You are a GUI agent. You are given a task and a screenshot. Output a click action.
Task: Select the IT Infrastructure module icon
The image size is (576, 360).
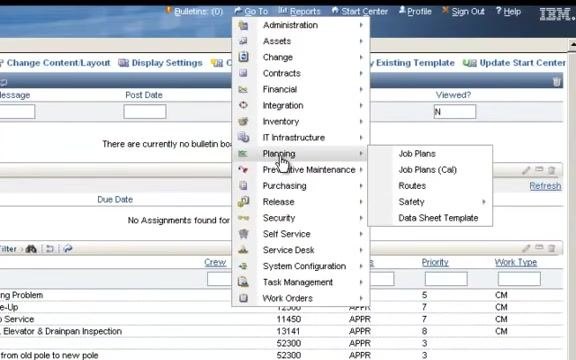(x=243, y=137)
